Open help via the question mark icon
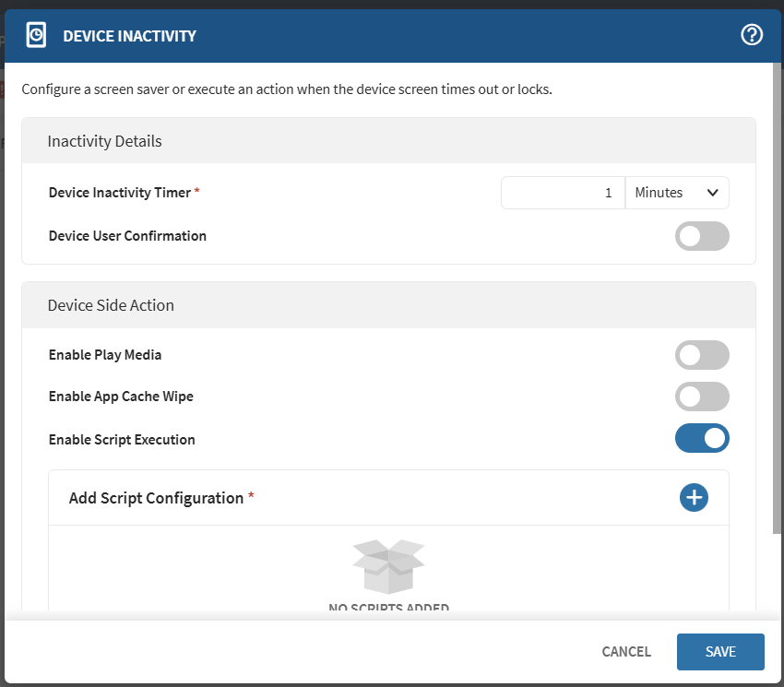This screenshot has height=687, width=784. tap(752, 35)
